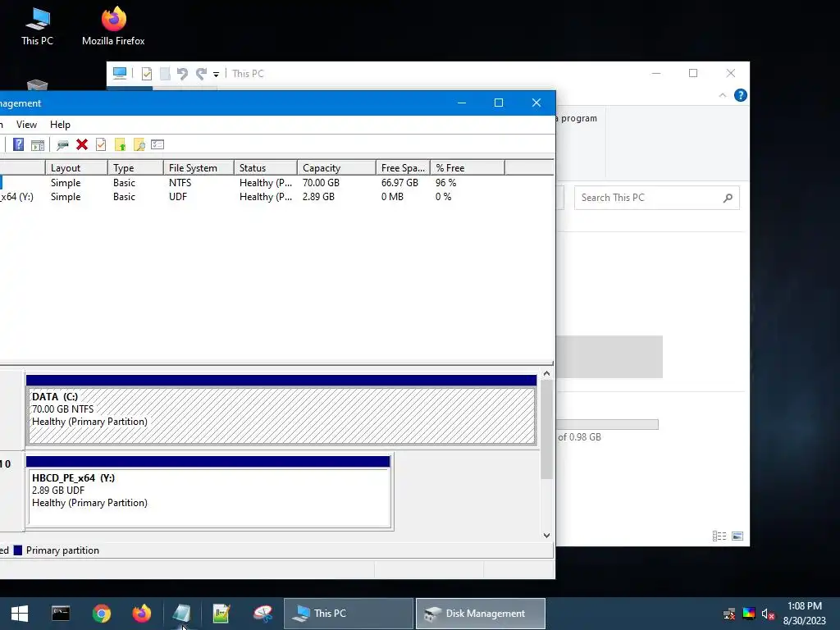The width and height of the screenshot is (840, 630).
Task: Sort by Capacity column header
Action: pos(336,167)
